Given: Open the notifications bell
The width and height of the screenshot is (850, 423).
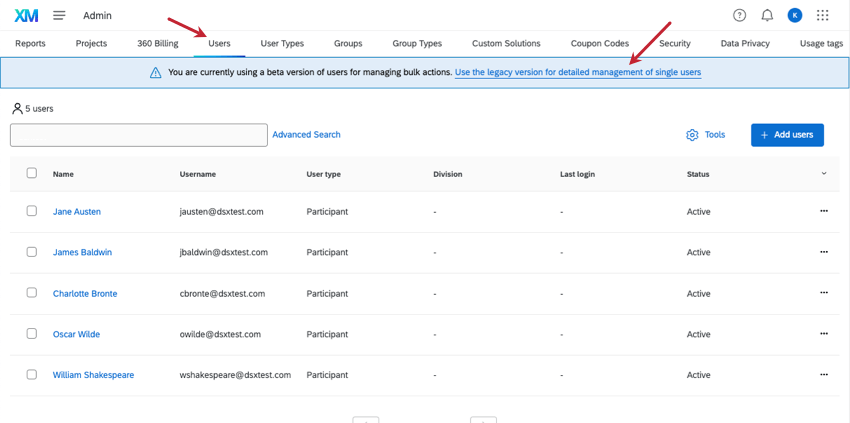Looking at the screenshot, I should click(767, 15).
